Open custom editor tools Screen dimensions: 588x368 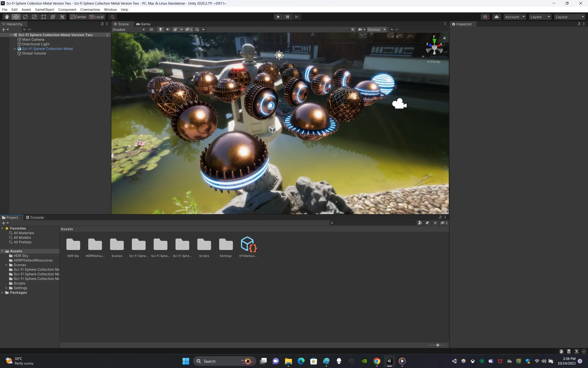click(x=62, y=17)
